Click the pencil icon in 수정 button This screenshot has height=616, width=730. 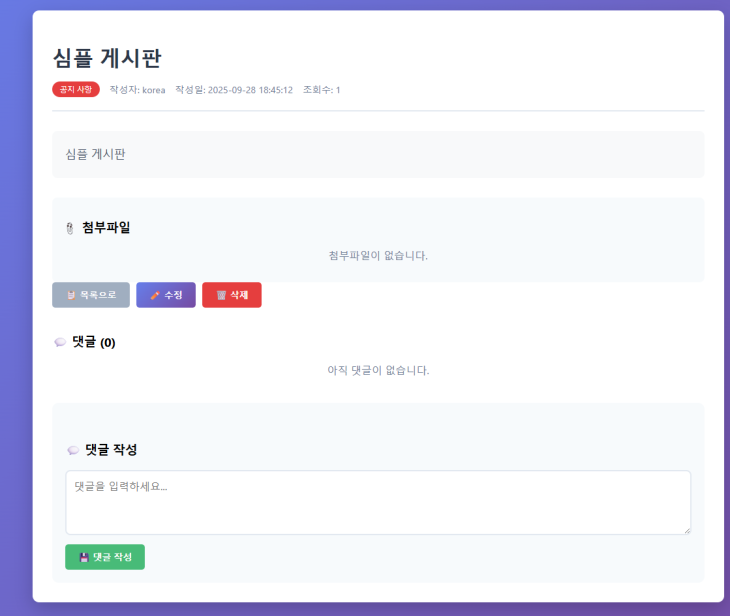point(155,295)
